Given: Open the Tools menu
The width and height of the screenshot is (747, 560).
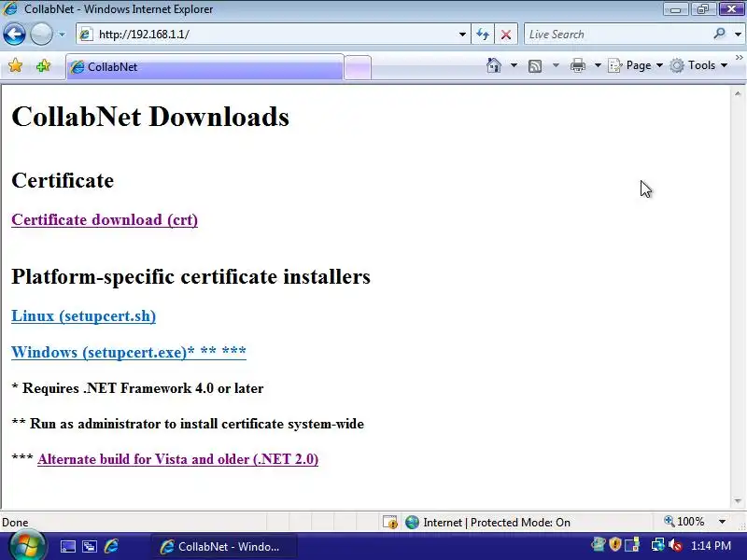Looking at the screenshot, I should [698, 65].
